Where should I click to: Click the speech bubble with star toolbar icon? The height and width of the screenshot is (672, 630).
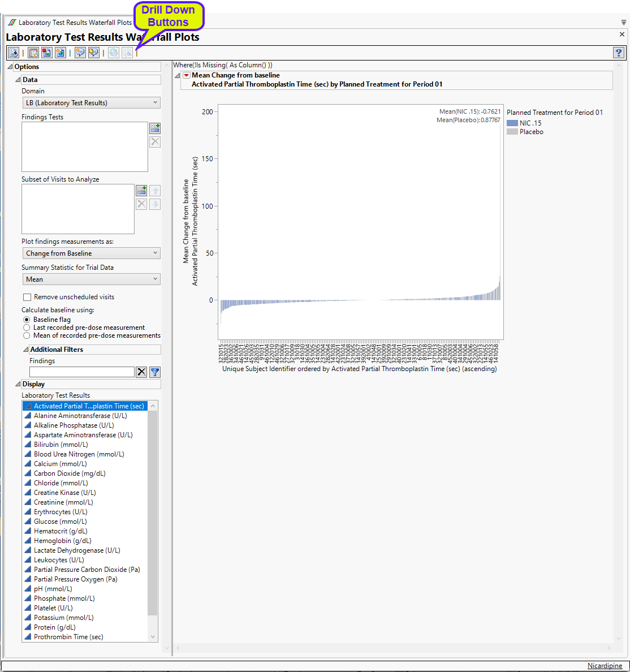tap(80, 53)
